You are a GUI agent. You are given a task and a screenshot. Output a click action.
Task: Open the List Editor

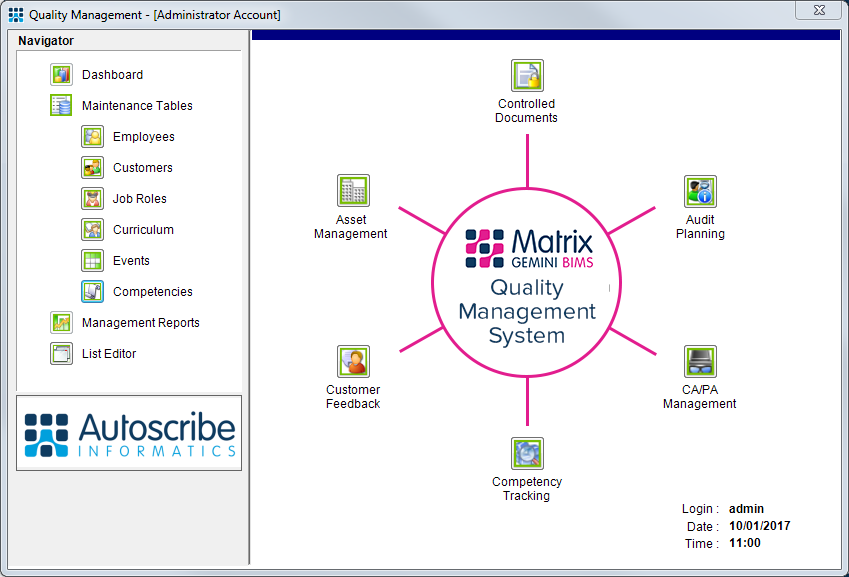[x=60, y=353]
